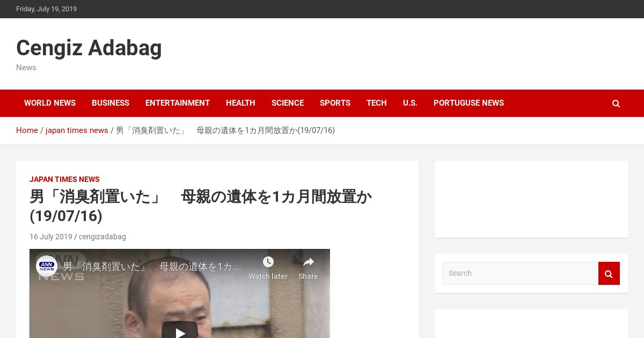Screen dimensions: 644x338
Task: Click the Cengiz Adabag site title
Action: point(89,48)
